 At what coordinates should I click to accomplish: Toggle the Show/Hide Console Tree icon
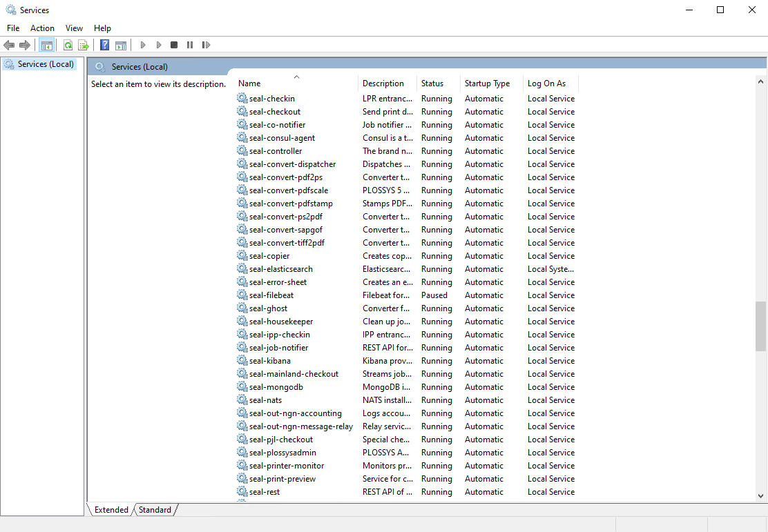coord(47,44)
